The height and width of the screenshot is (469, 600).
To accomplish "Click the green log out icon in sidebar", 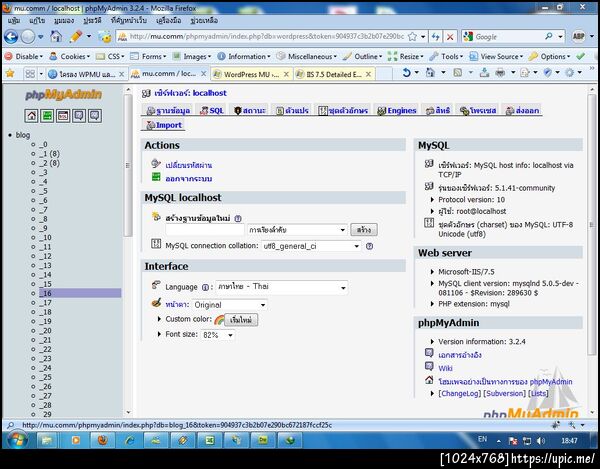I will (x=47, y=116).
